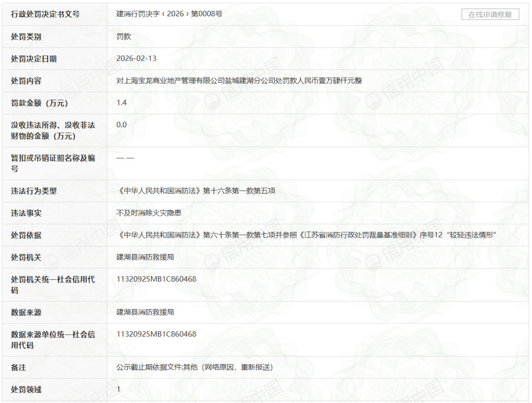Screen dimensions: 532x403
Task: Click the 处罚类别 label
Action: (26, 36)
